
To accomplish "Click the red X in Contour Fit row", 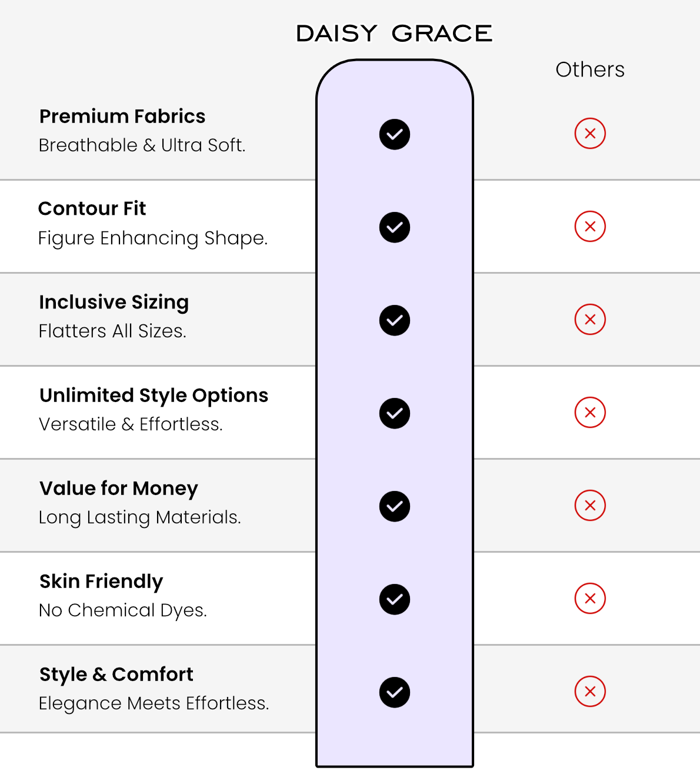I will 590,227.
